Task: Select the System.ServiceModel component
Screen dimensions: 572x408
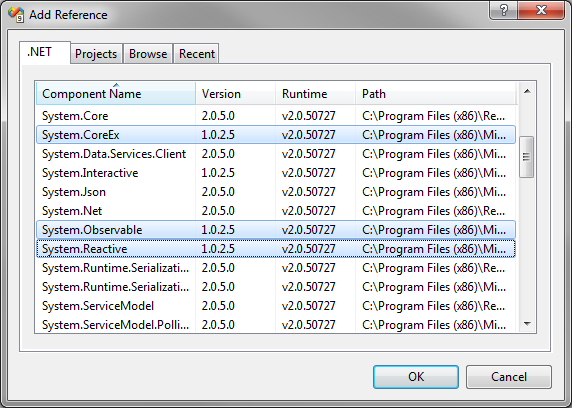Action: (276, 305)
